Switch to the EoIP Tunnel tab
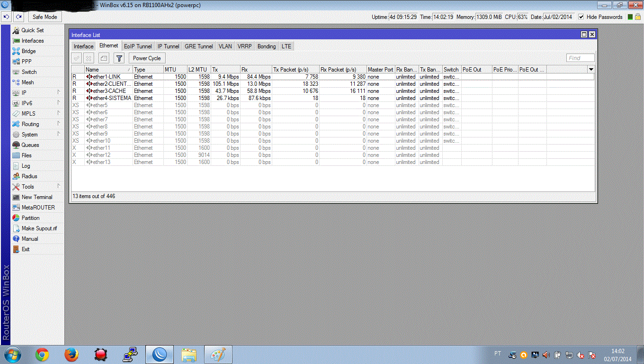This screenshot has width=644, height=364. pos(138,46)
